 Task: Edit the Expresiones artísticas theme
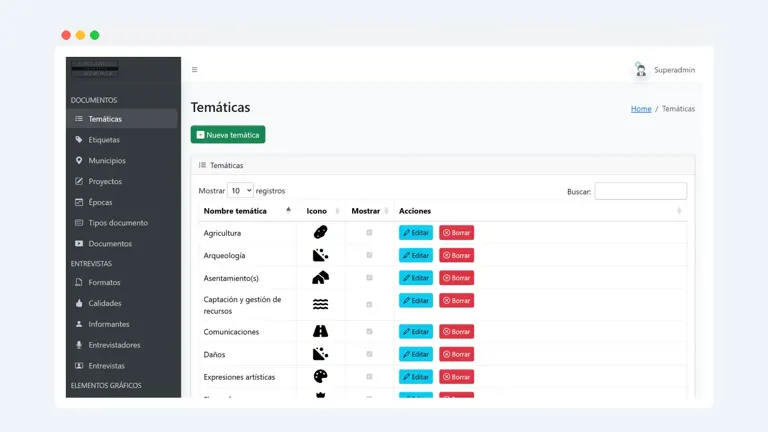click(x=416, y=377)
